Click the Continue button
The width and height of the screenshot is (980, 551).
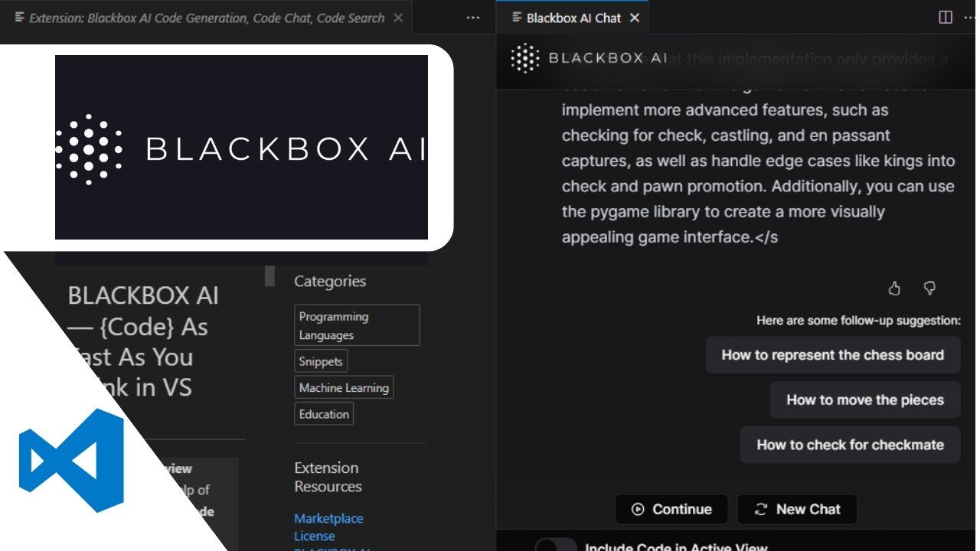[672, 509]
